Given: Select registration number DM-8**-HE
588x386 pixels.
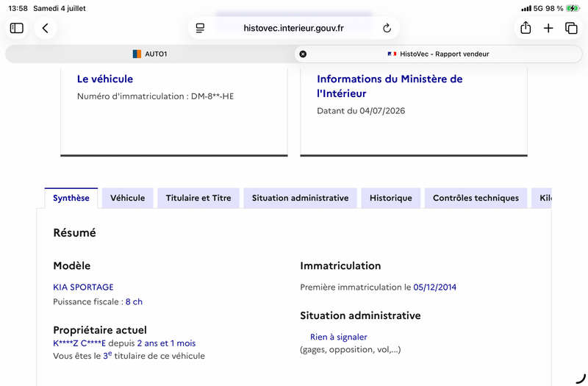Looking at the screenshot, I should [x=212, y=96].
